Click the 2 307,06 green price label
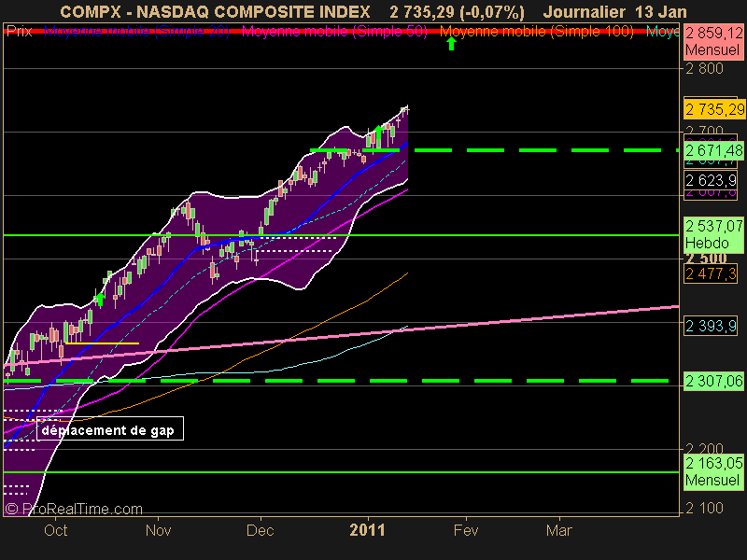The height and width of the screenshot is (560, 747). click(713, 381)
